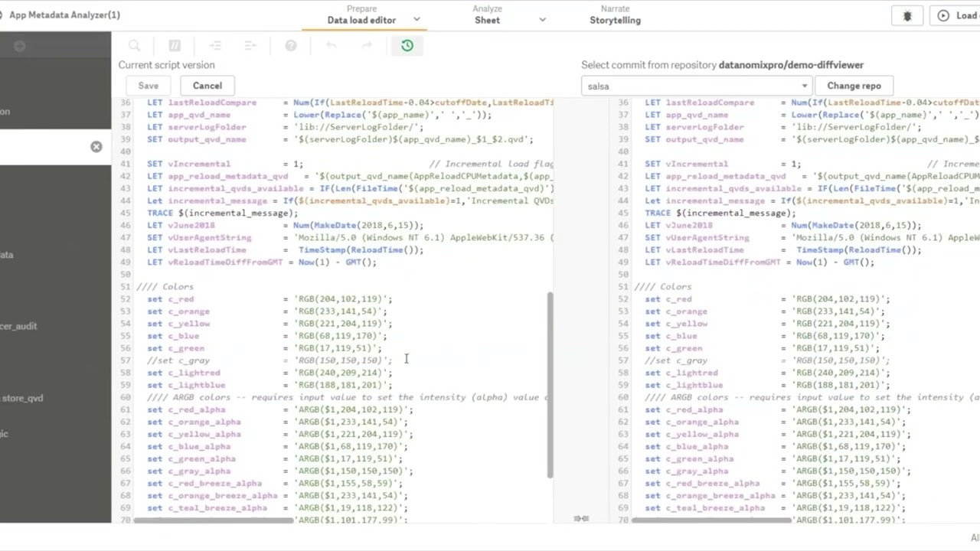
Task: Click the Save button
Action: (149, 86)
